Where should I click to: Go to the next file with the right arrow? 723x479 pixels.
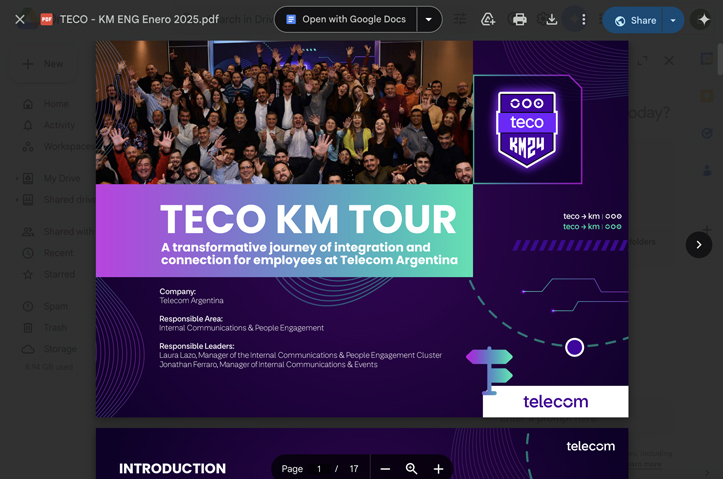pyautogui.click(x=699, y=245)
